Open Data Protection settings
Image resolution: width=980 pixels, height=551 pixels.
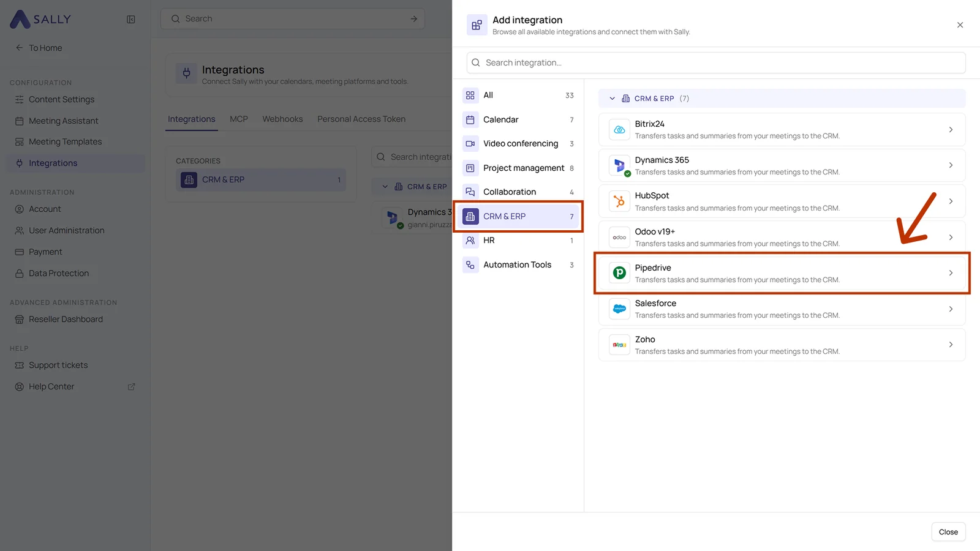(59, 273)
